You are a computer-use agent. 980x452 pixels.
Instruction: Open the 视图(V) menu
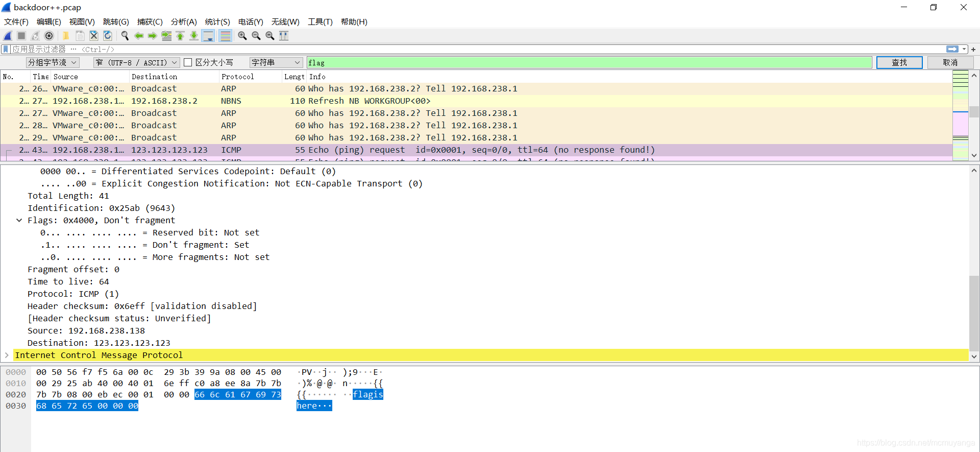82,21
